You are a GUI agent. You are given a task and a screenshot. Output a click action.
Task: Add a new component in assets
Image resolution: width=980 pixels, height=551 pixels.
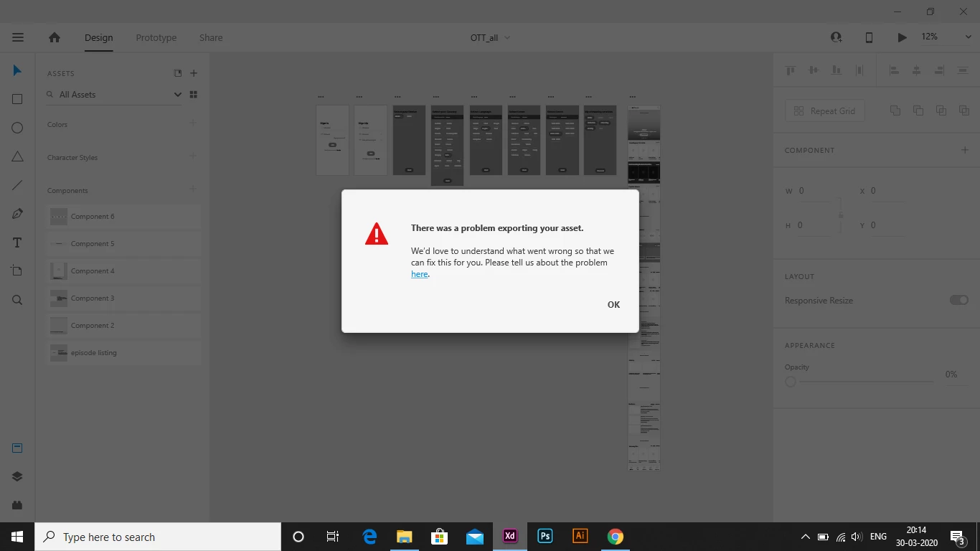coord(193,189)
